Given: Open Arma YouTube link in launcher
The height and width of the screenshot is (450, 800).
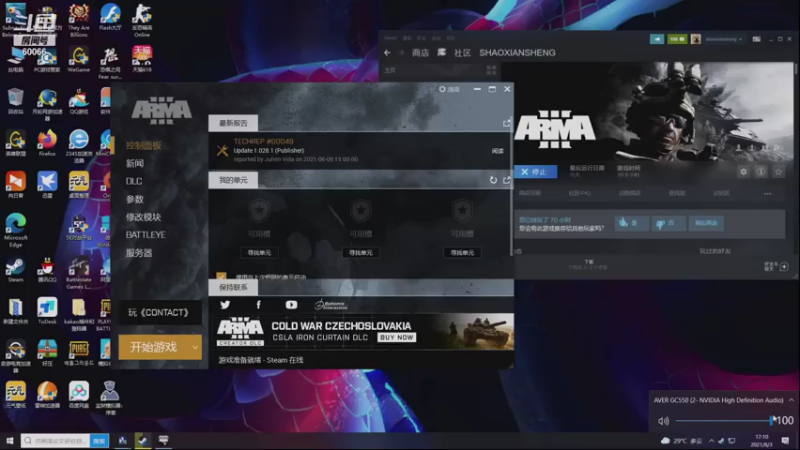Looking at the screenshot, I should (291, 305).
